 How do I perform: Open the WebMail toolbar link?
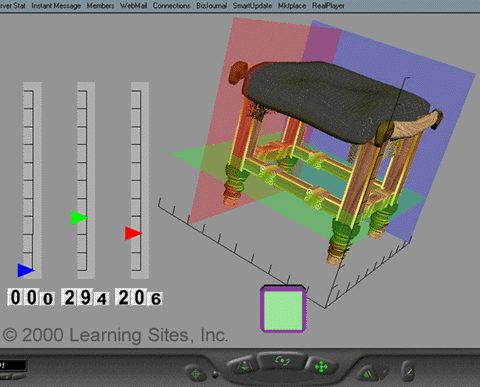[x=133, y=6]
